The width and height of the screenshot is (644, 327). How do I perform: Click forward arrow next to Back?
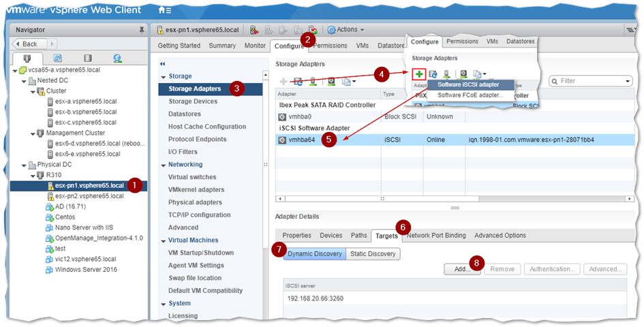[x=52, y=44]
